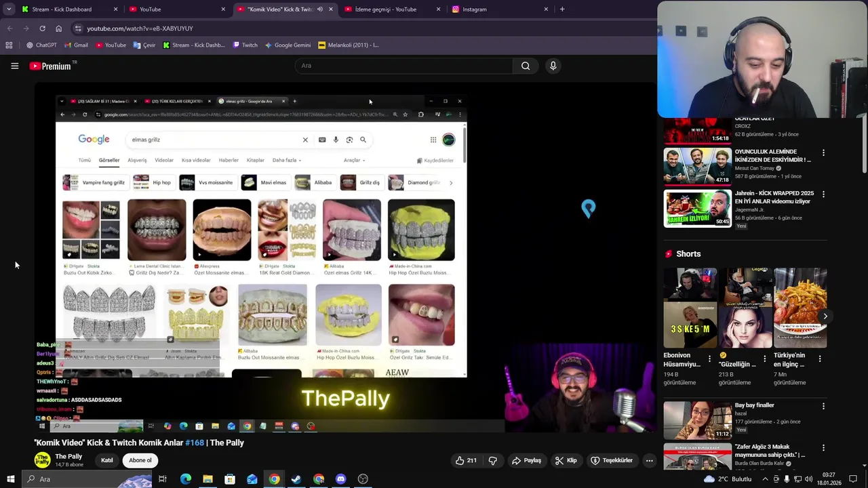Open more actions menu beside Teşekkürler
The width and height of the screenshot is (868, 488).
click(x=649, y=460)
